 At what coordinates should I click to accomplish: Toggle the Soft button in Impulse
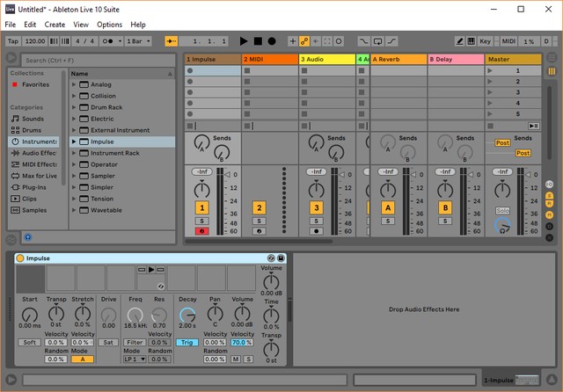pyautogui.click(x=29, y=342)
